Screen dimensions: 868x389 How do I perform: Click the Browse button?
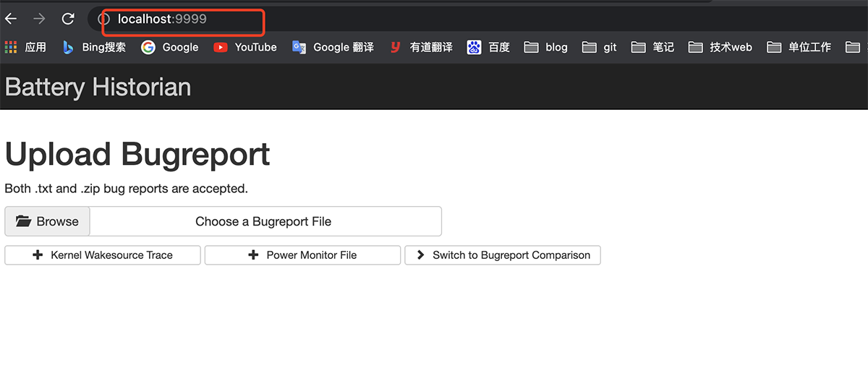pos(47,221)
